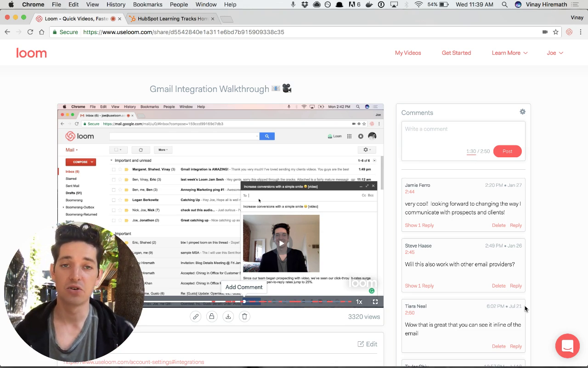The image size is (588, 368).
Task: Open the video privacy lock icon
Action: coord(212,316)
